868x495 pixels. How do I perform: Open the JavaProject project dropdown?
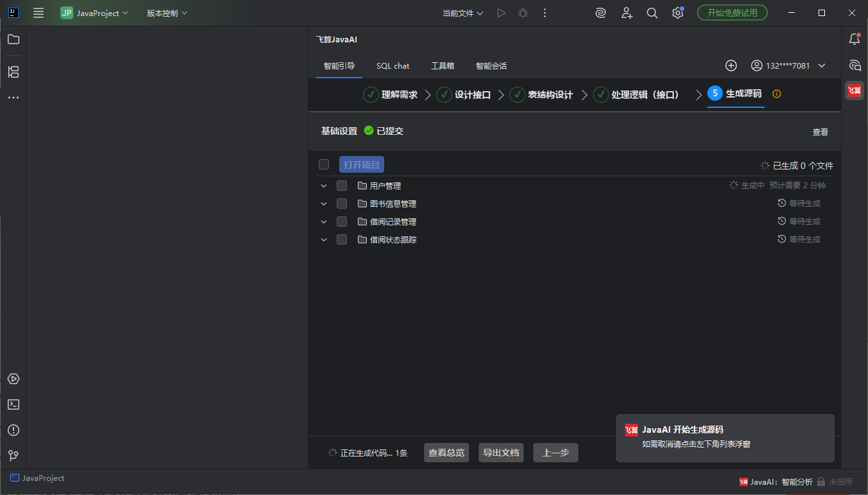(95, 13)
